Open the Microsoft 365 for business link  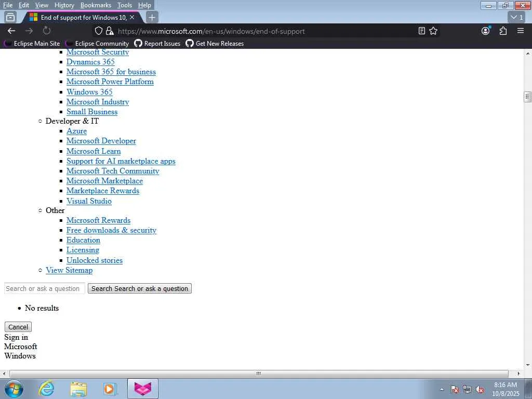coord(111,72)
